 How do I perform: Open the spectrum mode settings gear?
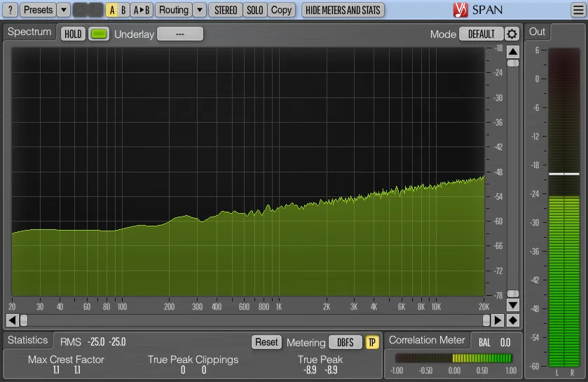click(x=512, y=34)
